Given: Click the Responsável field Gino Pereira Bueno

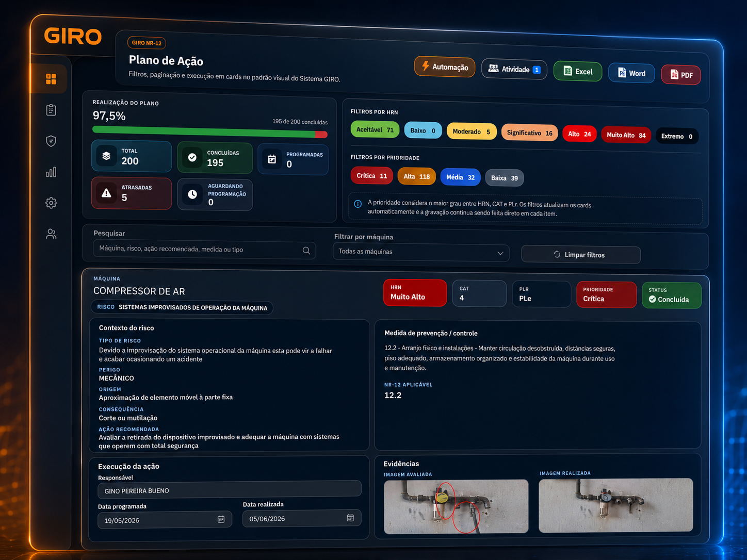Looking at the screenshot, I should [230, 489].
